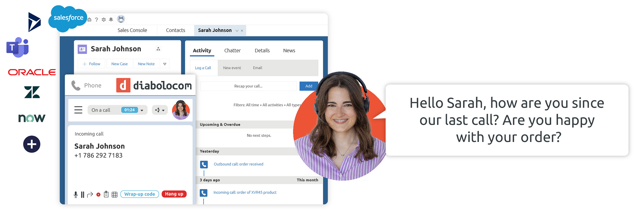The height and width of the screenshot is (216, 644).
Task: Click the Salesforce cloud logo
Action: (68, 18)
